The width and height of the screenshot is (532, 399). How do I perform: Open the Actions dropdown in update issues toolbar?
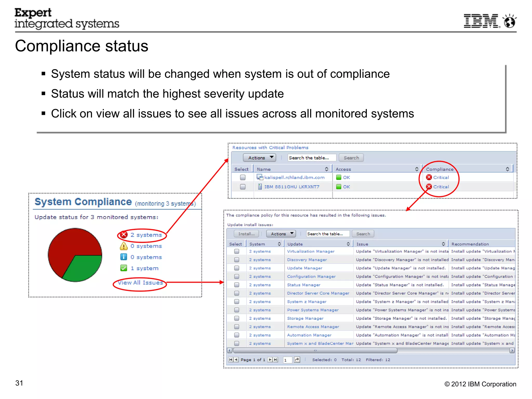coord(281,234)
